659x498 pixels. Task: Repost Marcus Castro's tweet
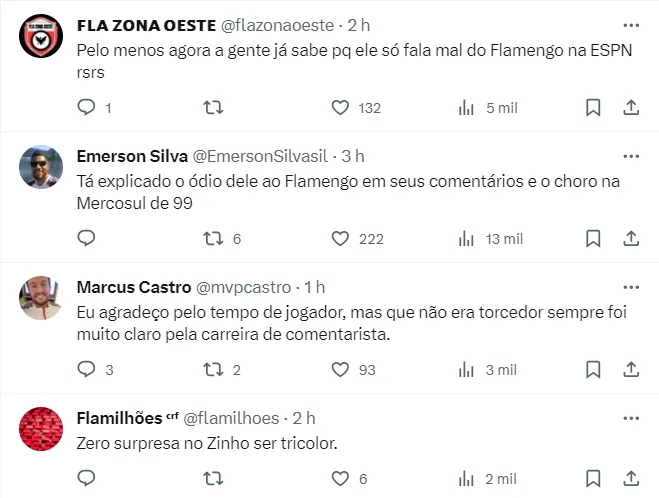[212, 369]
